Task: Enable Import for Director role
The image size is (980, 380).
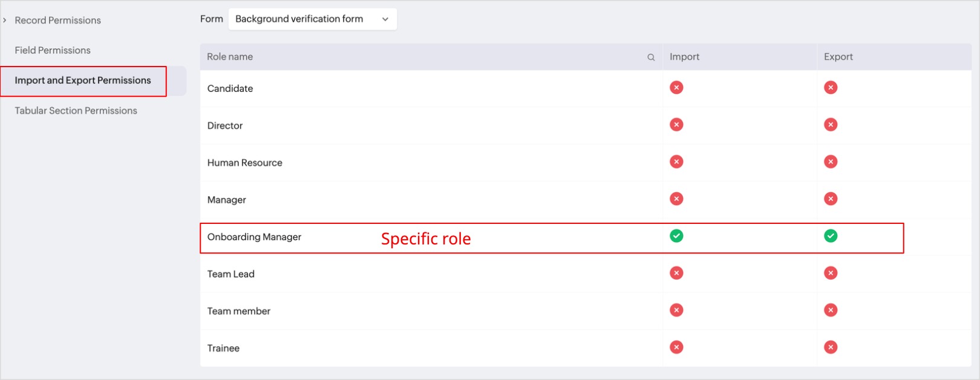Action: 676,125
